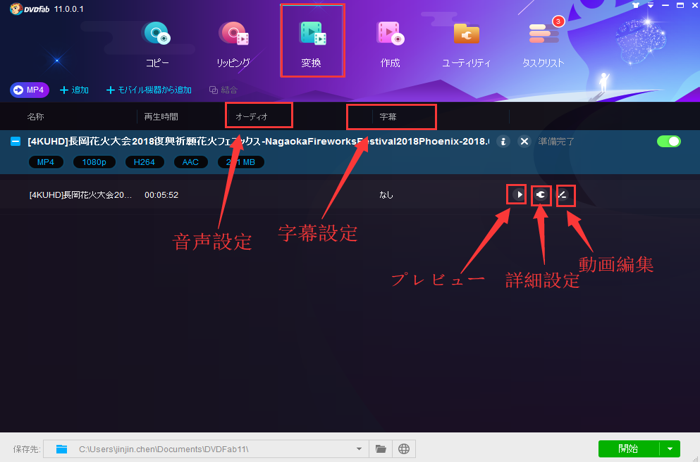Open advanced settings wrench icon
Viewport: 700px width, 462px height.
pyautogui.click(x=541, y=195)
